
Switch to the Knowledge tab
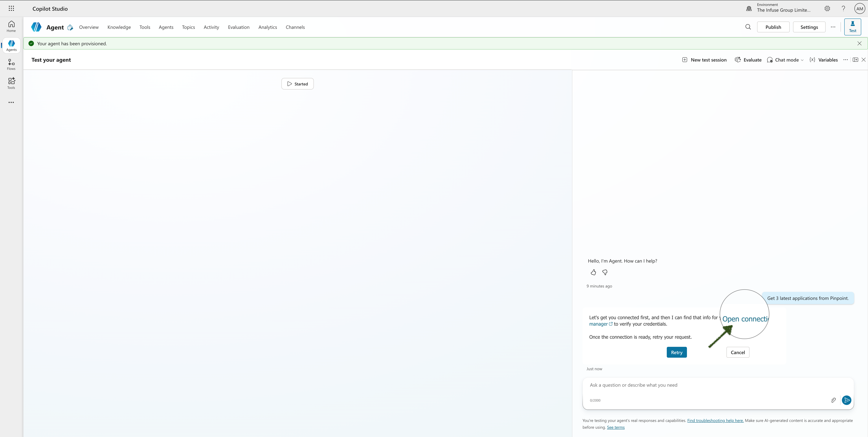point(119,27)
